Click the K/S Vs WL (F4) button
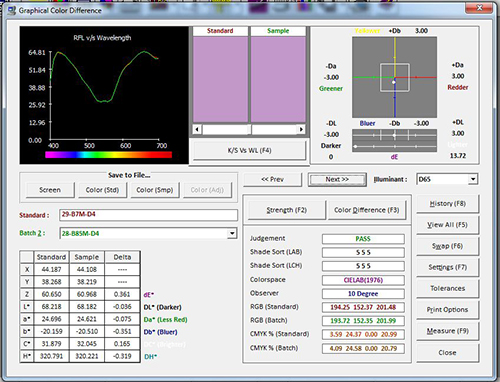This screenshot has height=382, width=500. pyautogui.click(x=249, y=150)
